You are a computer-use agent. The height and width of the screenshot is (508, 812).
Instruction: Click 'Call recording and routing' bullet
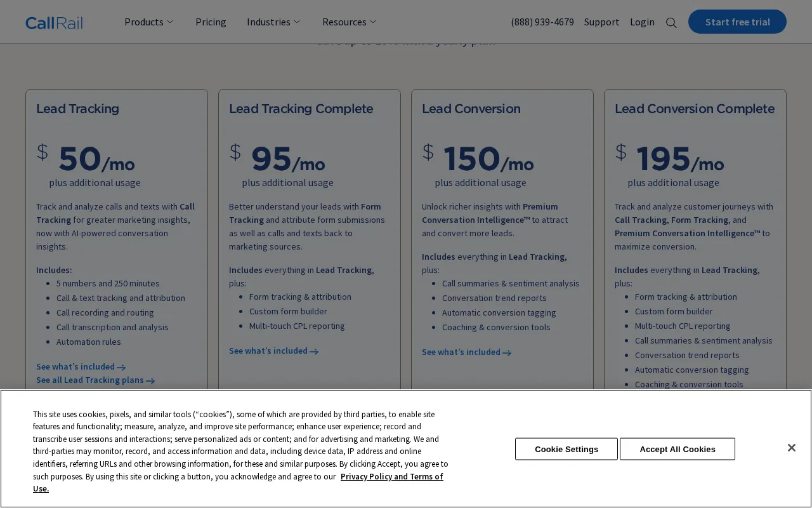coord(105,312)
